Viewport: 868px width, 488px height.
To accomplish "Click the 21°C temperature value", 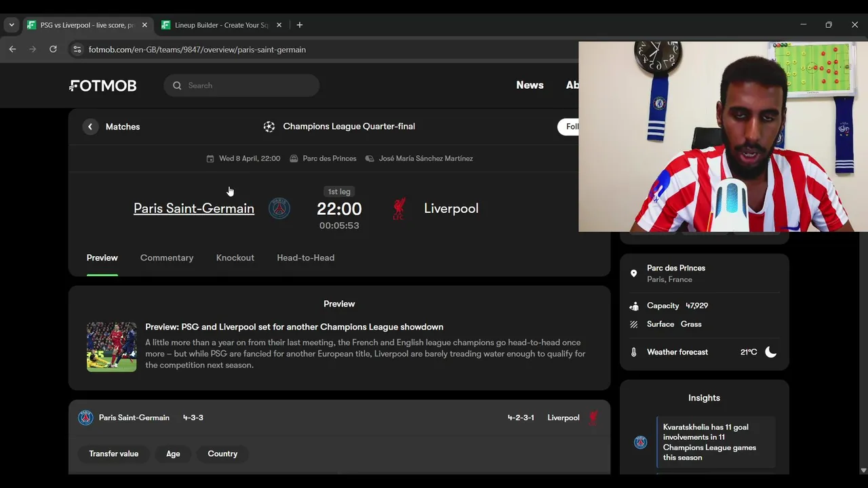I will point(749,352).
